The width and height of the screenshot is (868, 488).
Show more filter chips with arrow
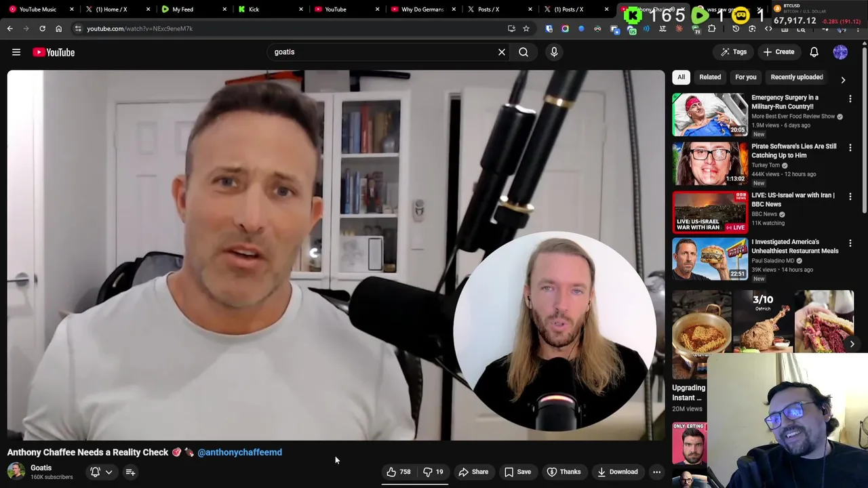(843, 79)
